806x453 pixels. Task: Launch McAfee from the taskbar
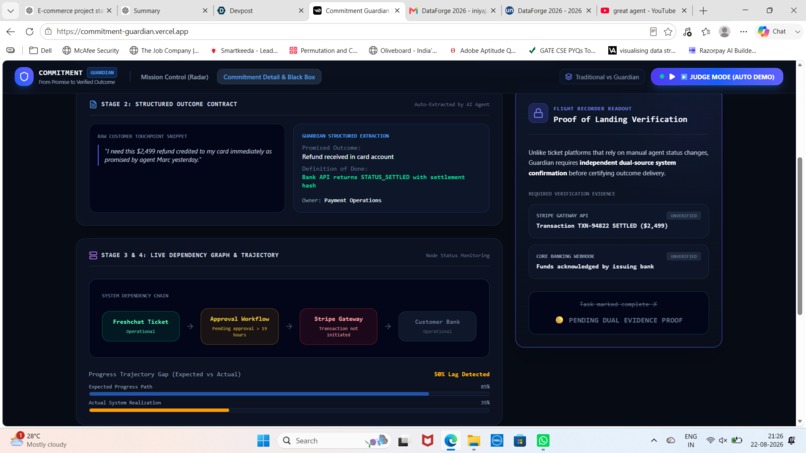[427, 441]
